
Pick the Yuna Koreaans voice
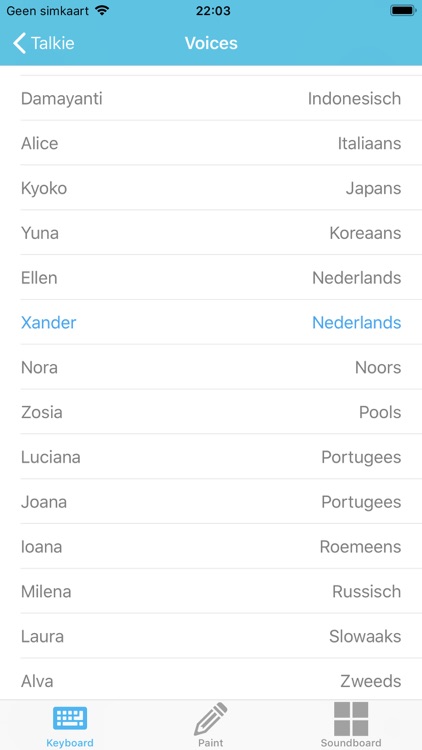211,233
